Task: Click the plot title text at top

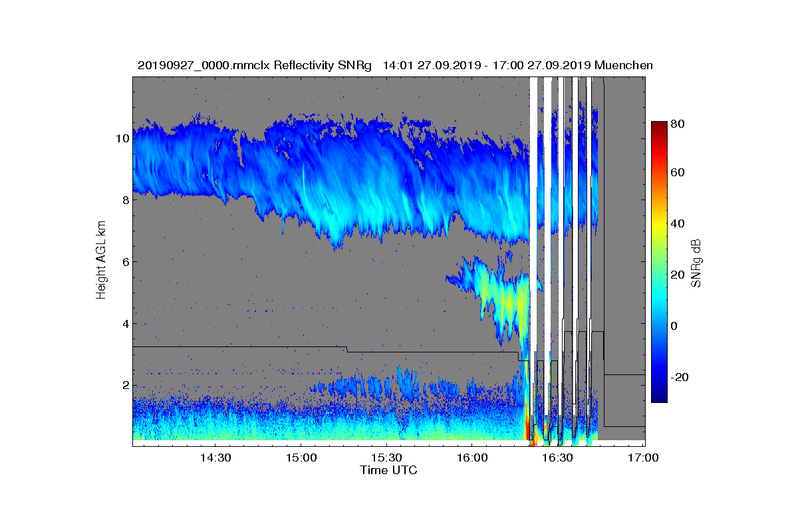Action: coord(395,65)
